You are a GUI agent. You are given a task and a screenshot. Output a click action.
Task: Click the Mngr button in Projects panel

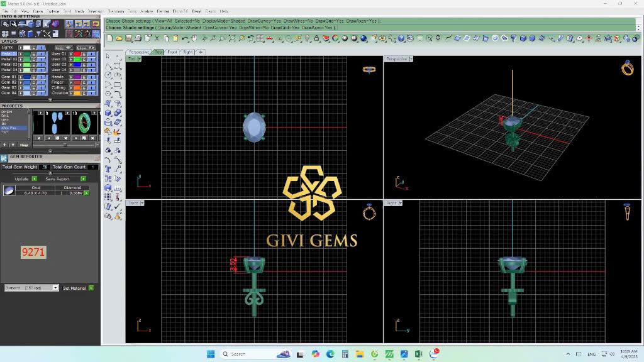(x=25, y=145)
